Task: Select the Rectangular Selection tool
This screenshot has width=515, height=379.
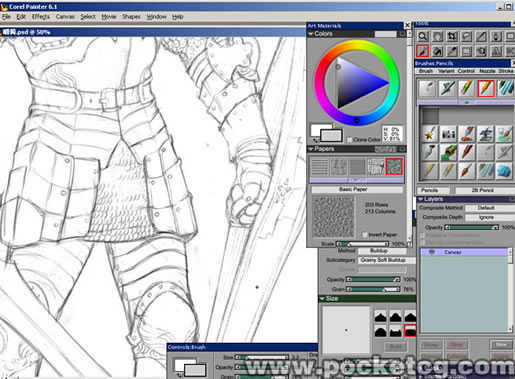Action: pos(467,51)
